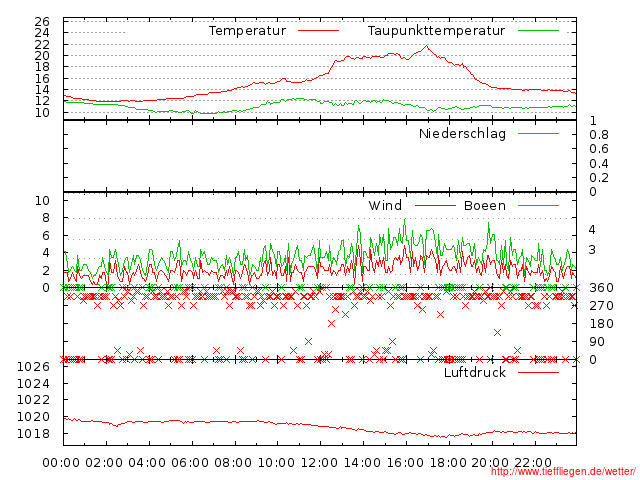The image size is (640, 480).
Task: Click the 360 wind direction axis value
Action: (x=601, y=288)
